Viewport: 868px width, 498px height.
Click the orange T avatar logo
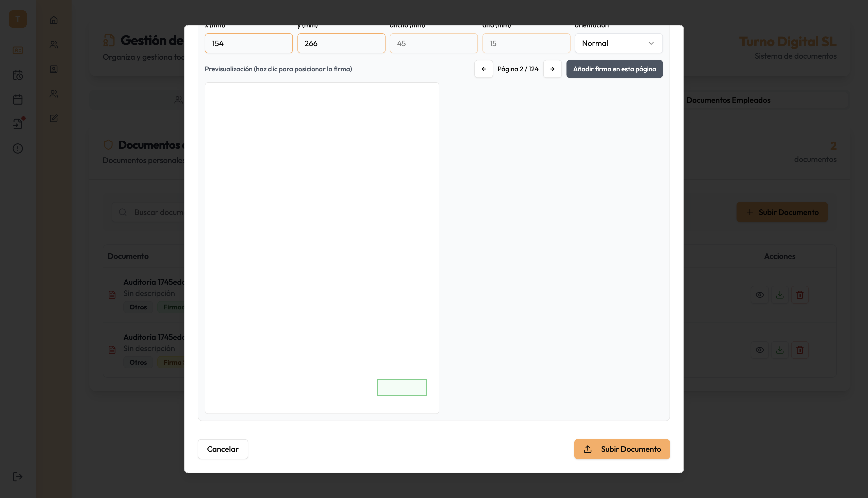18,19
